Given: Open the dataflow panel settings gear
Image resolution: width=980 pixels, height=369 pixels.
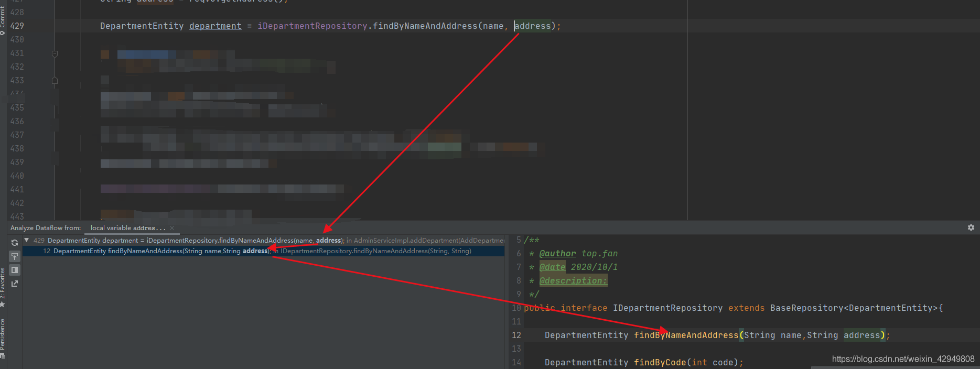Looking at the screenshot, I should coord(971,227).
